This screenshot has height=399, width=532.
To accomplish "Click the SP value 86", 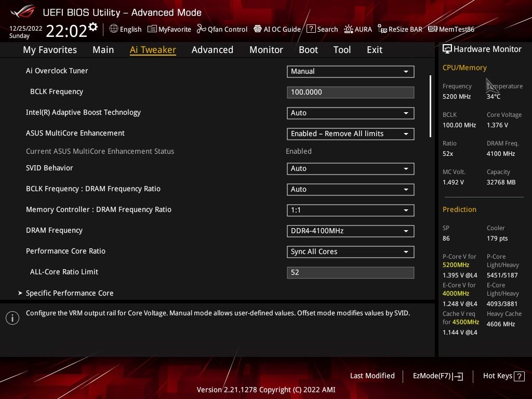I will [446, 238].
